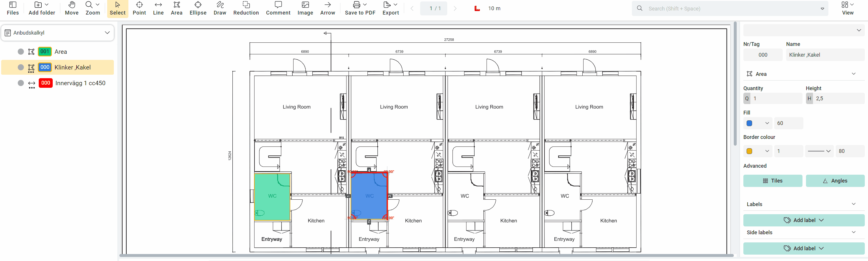Click area icon of Klinker ,Kakel row
The image size is (868, 261).
(x=31, y=68)
